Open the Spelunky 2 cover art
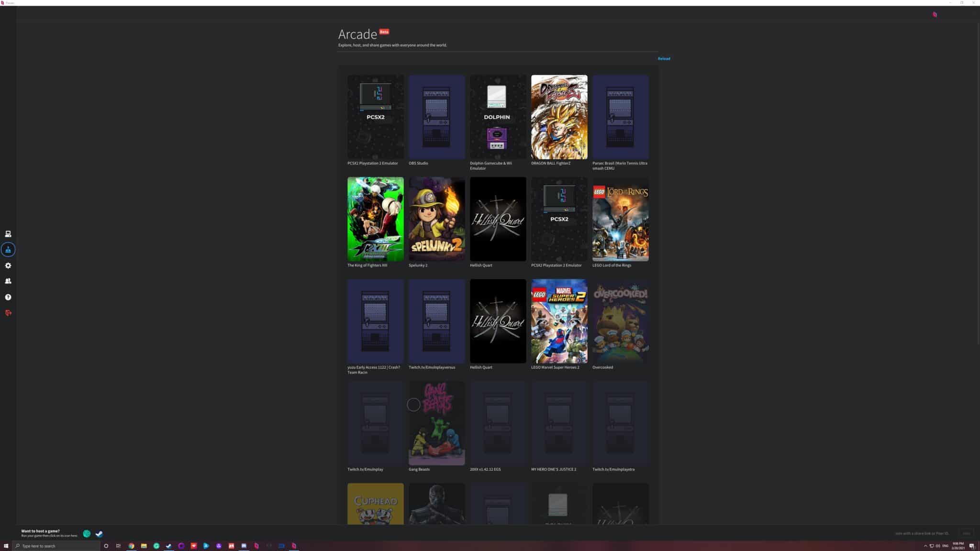The height and width of the screenshot is (551, 980). click(x=436, y=219)
